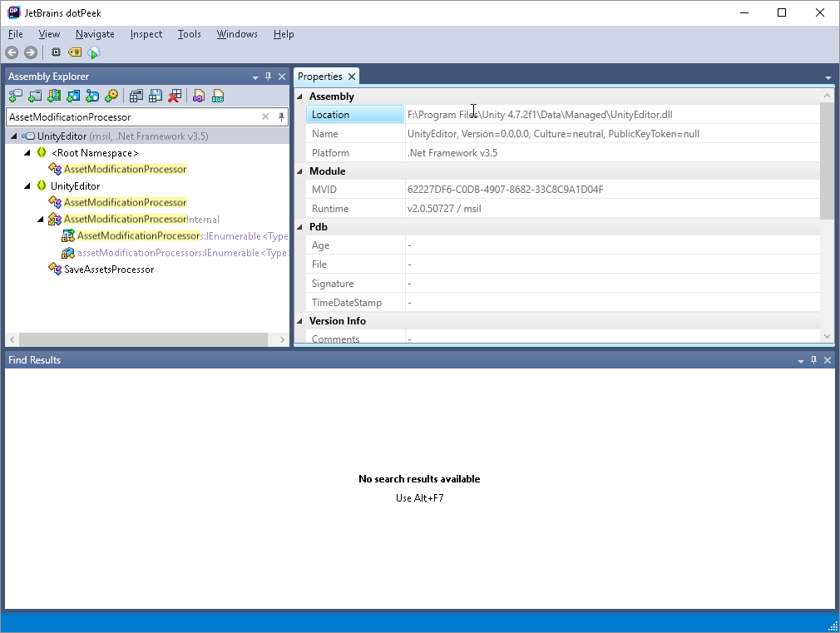The image size is (840, 633).
Task: Click the Open assembly icon
Action: [16, 96]
